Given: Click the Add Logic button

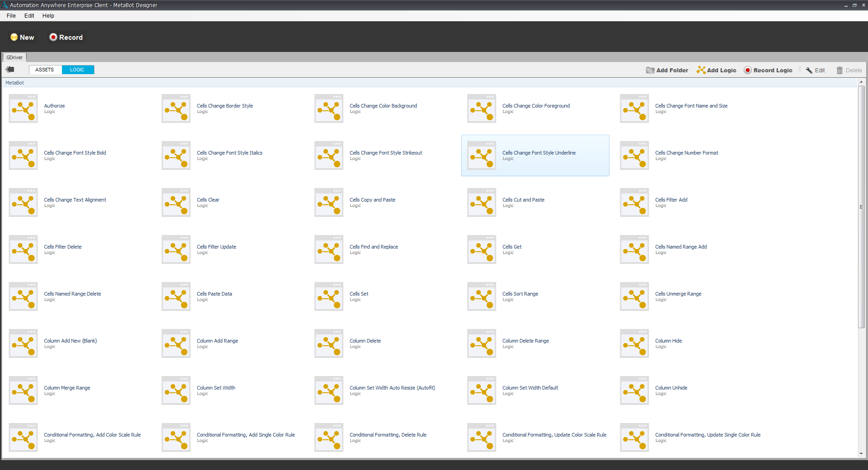Looking at the screenshot, I should click(717, 70).
